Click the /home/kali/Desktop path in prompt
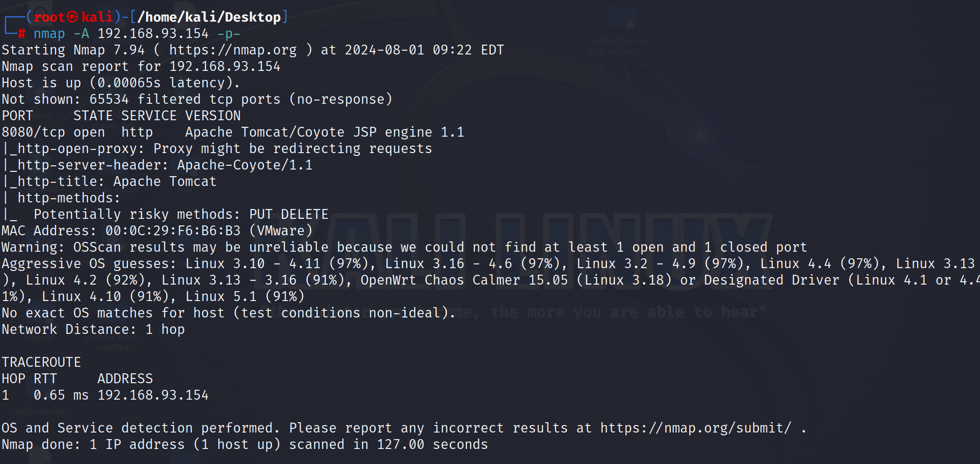Image resolution: width=980 pixels, height=464 pixels. (209, 17)
